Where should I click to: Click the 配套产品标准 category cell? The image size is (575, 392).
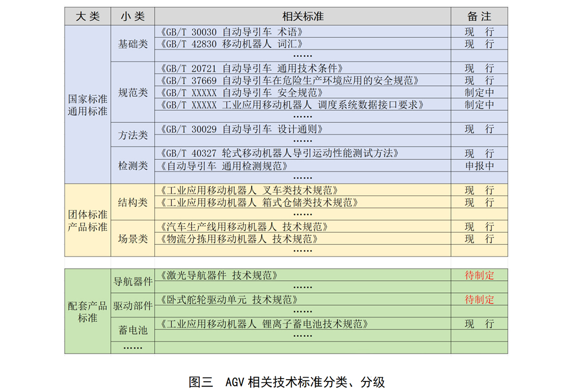click(x=88, y=312)
